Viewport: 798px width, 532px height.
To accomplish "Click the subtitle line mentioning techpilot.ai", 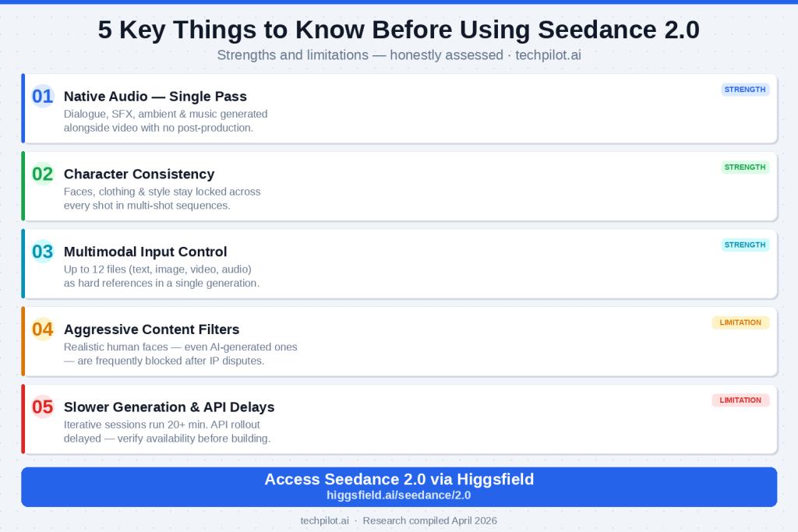I will (x=399, y=55).
